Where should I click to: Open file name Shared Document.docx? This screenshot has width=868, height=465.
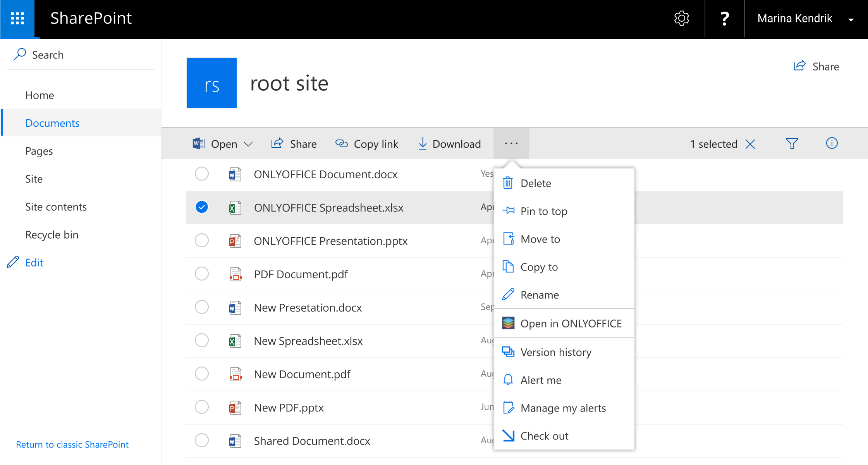[312, 441]
